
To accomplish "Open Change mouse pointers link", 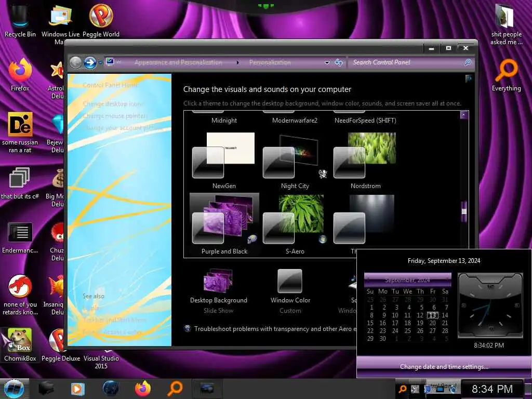I will tap(115, 116).
